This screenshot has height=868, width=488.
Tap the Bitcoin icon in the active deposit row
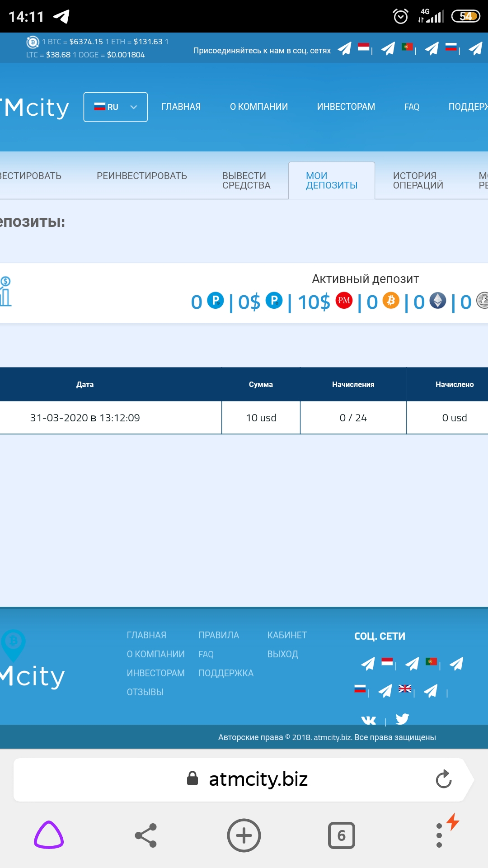point(391,300)
